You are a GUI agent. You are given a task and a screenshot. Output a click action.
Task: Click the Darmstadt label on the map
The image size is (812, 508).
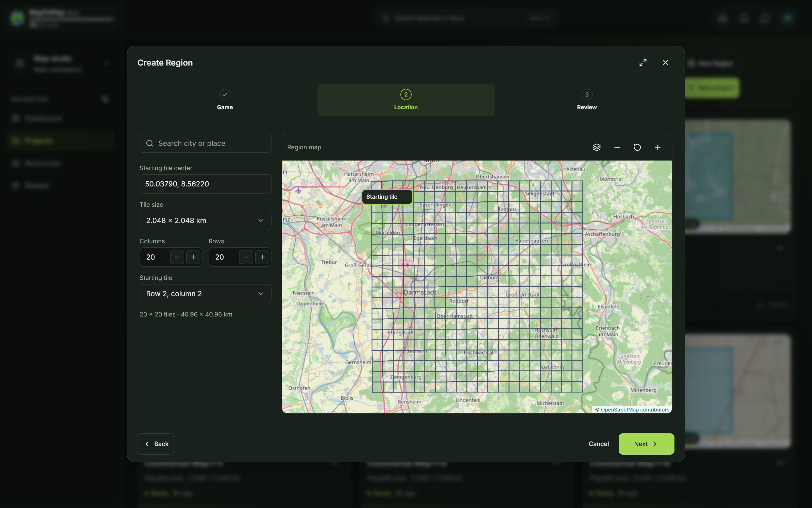[x=420, y=292]
